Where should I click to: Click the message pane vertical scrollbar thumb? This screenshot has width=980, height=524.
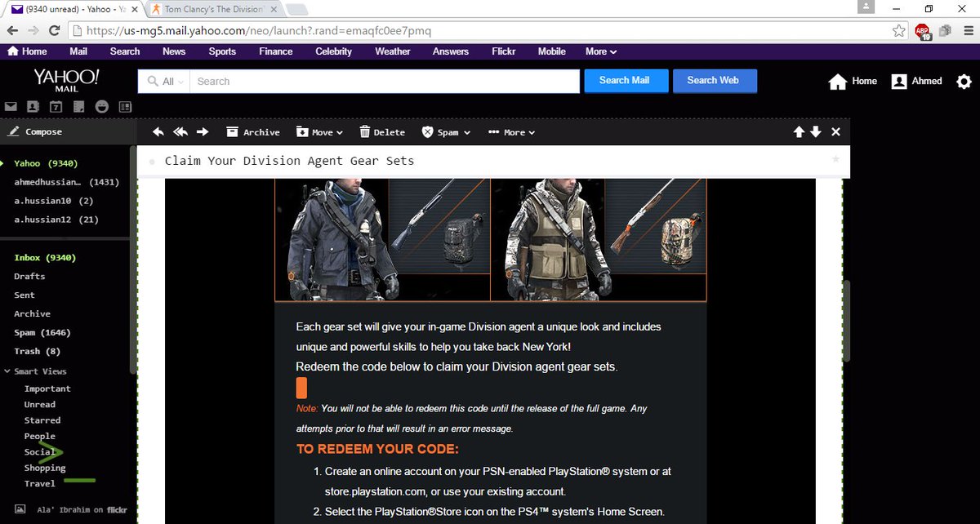pos(847,321)
